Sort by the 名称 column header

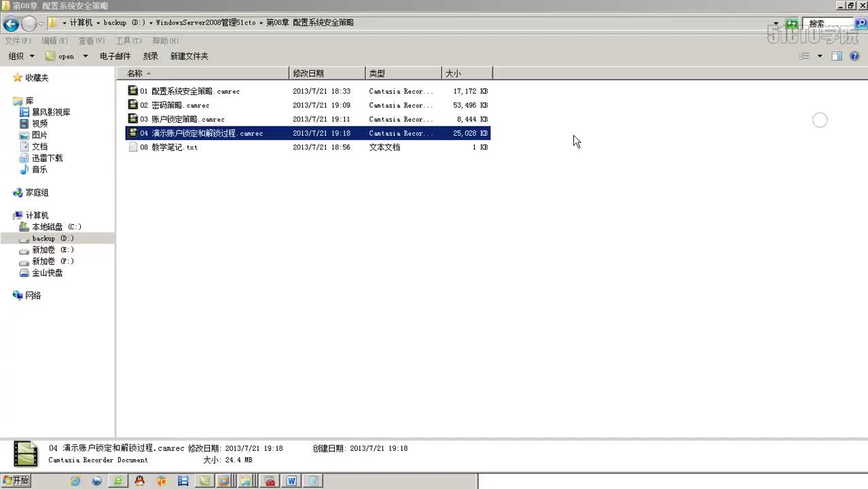pyautogui.click(x=202, y=73)
